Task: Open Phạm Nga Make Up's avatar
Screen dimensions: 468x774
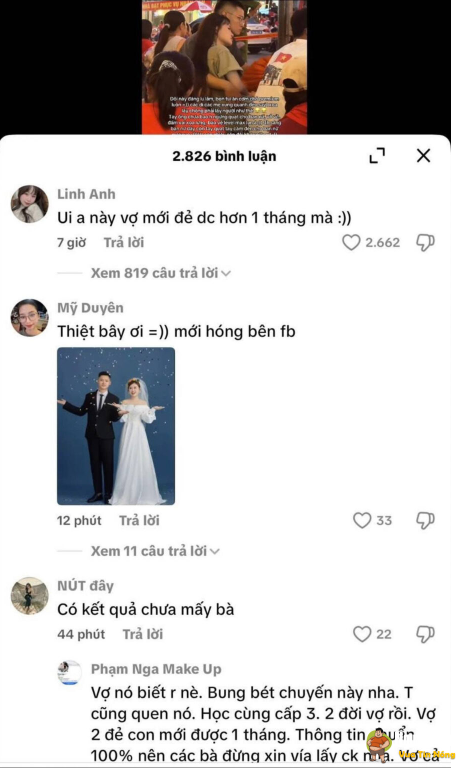Action: [x=70, y=672]
